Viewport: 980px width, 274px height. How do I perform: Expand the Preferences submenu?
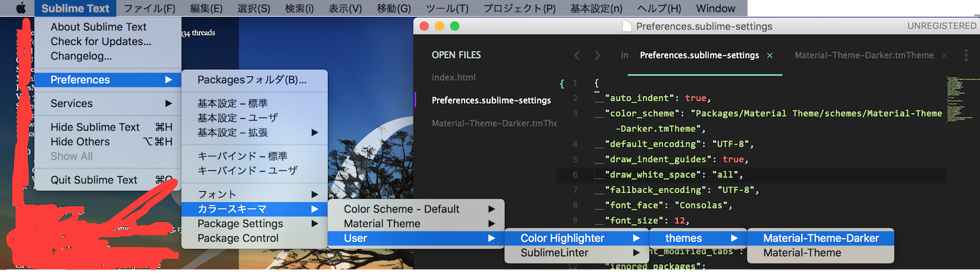click(108, 80)
